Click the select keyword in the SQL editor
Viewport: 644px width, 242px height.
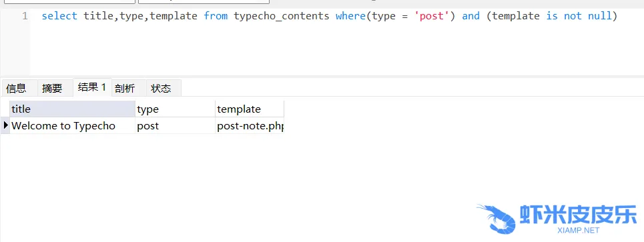59,17
